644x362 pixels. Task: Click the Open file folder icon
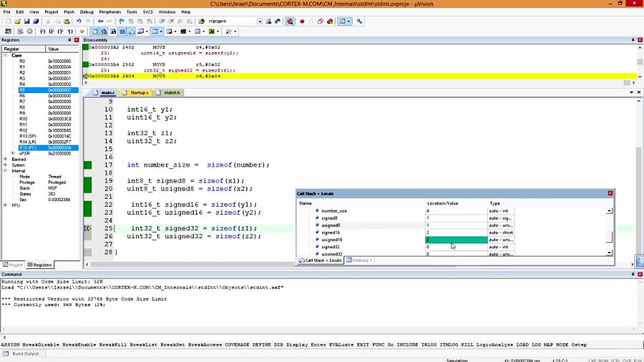(x=17, y=21)
